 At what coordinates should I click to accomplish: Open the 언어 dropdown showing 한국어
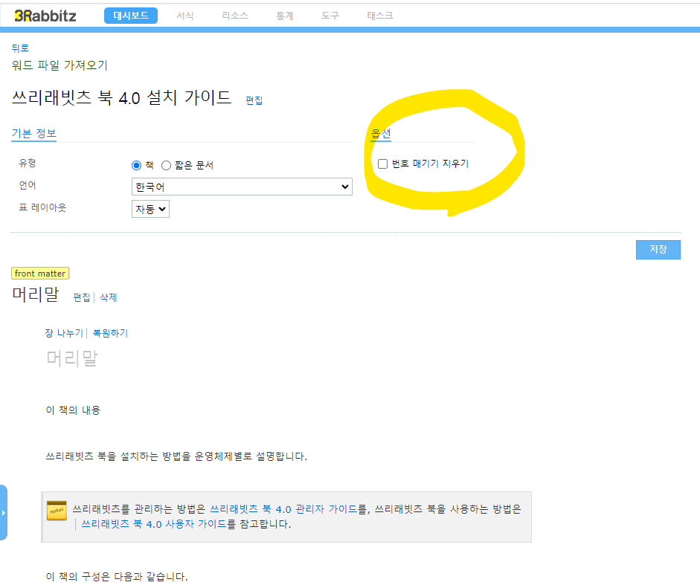coord(242,187)
